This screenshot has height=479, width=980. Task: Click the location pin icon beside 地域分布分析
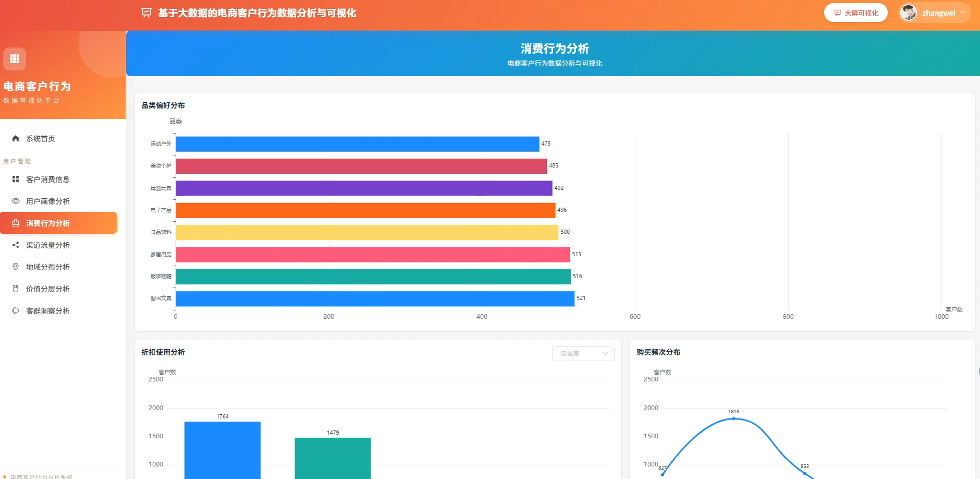16,267
